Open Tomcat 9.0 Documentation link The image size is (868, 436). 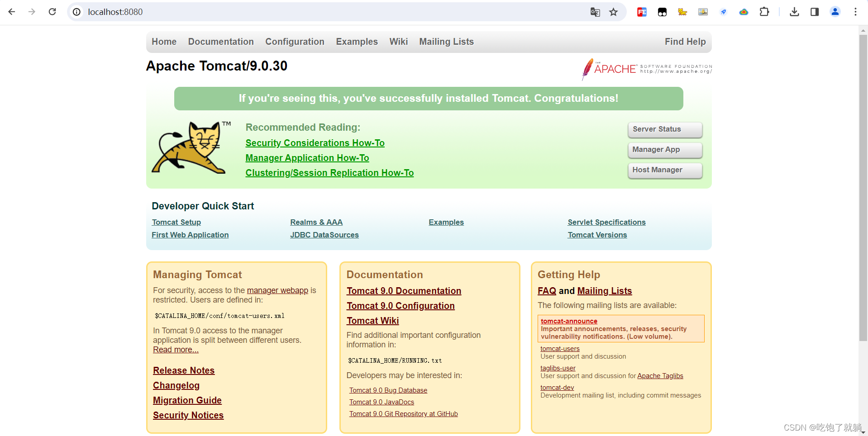pyautogui.click(x=404, y=291)
